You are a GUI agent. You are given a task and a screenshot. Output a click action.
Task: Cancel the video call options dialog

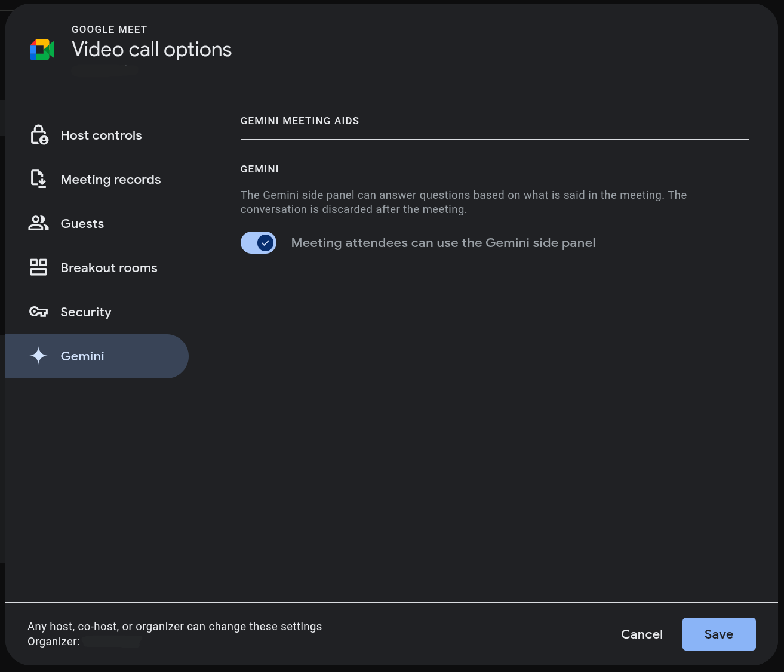642,634
